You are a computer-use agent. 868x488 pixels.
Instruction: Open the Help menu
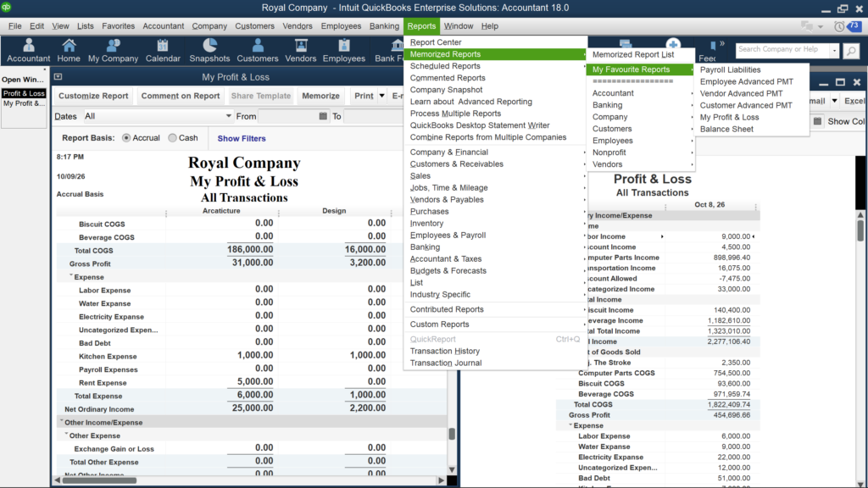[489, 26]
